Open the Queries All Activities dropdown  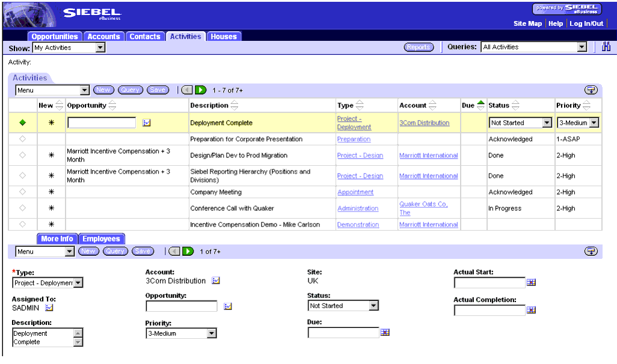(582, 47)
